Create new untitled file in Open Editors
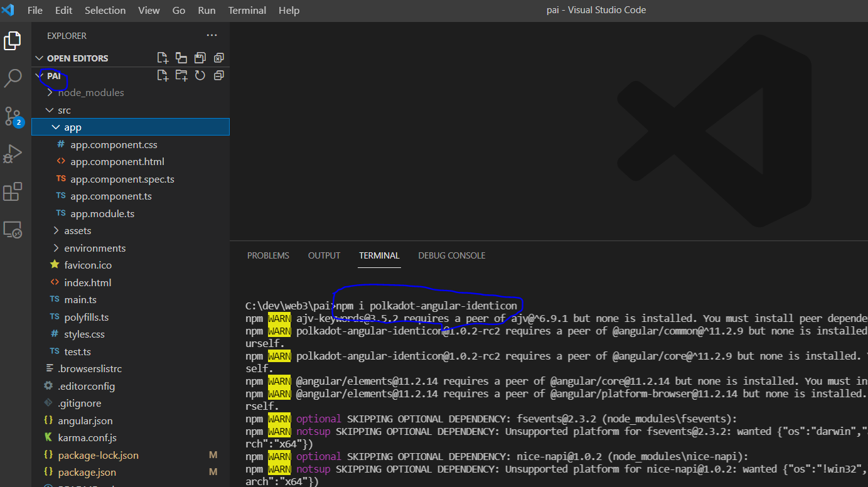 163,58
